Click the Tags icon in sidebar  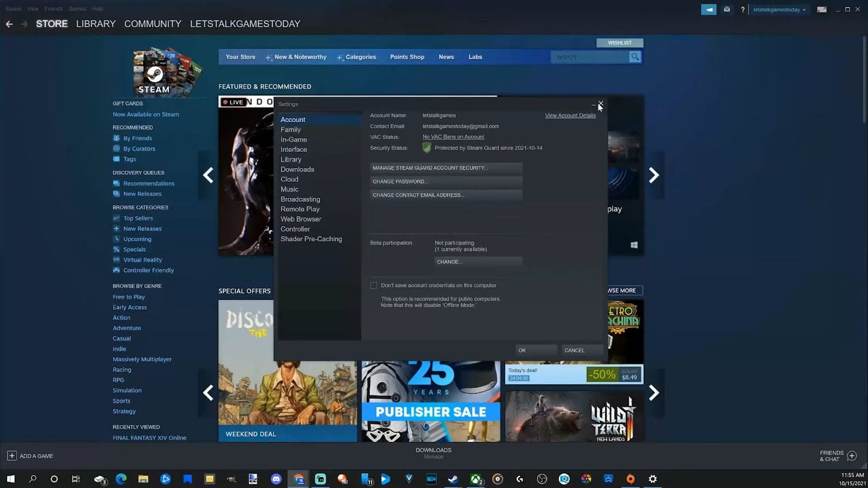tap(116, 159)
